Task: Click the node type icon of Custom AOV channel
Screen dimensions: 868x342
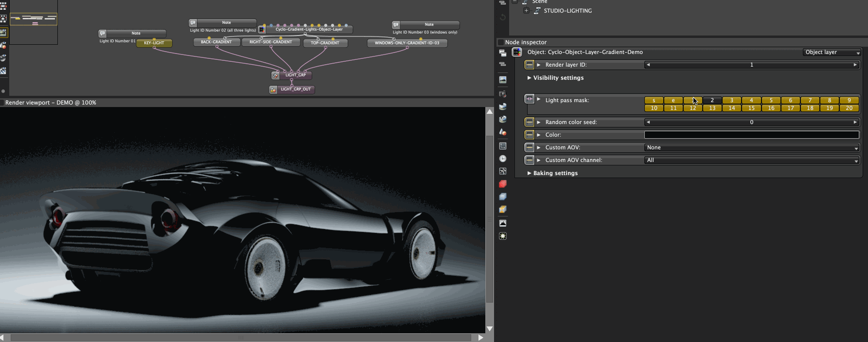Action: pos(529,160)
